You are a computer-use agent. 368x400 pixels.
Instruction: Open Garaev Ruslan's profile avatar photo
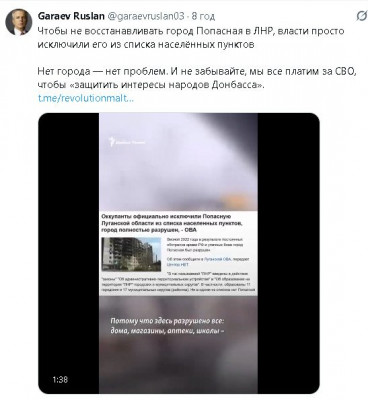(x=18, y=22)
